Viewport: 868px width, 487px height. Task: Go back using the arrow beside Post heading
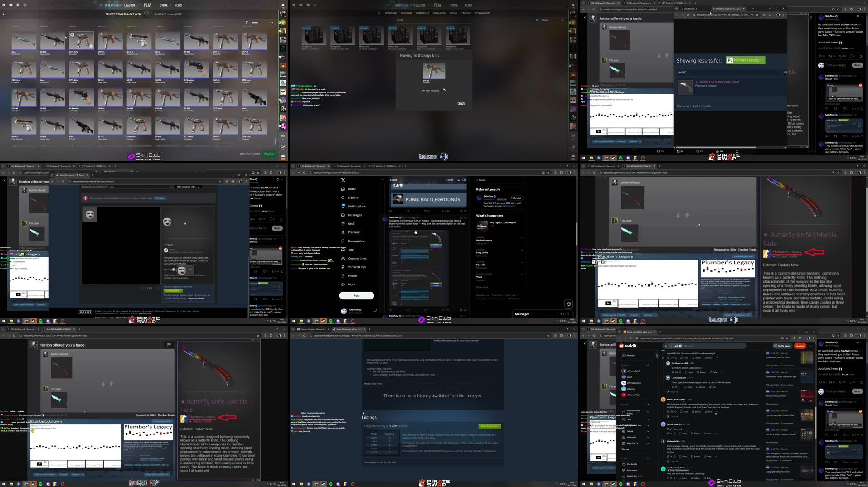tap(383, 180)
